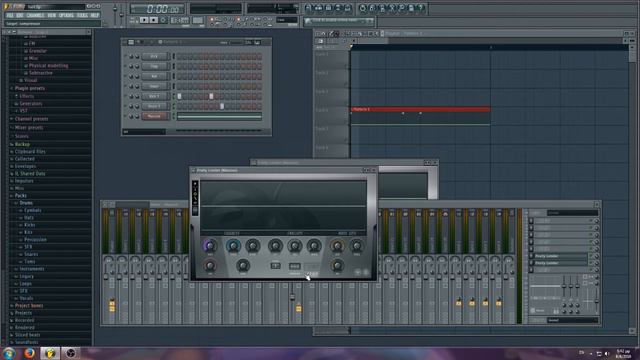Select the Hat channel button

155,76
